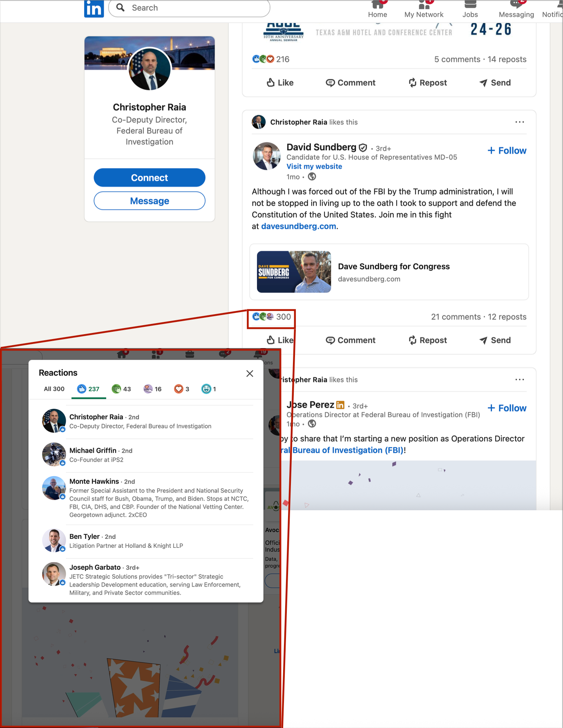Select the Support 16 reactions tab
The image size is (563, 728).
coord(152,389)
